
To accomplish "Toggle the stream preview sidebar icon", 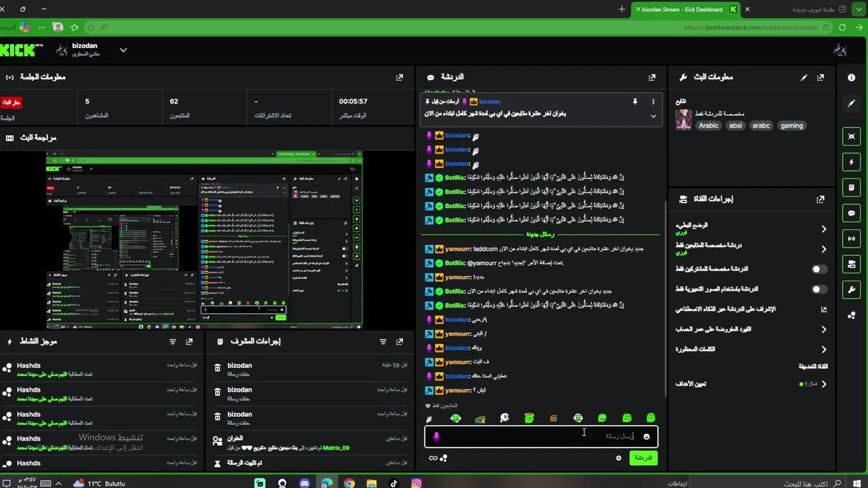I will [852, 136].
